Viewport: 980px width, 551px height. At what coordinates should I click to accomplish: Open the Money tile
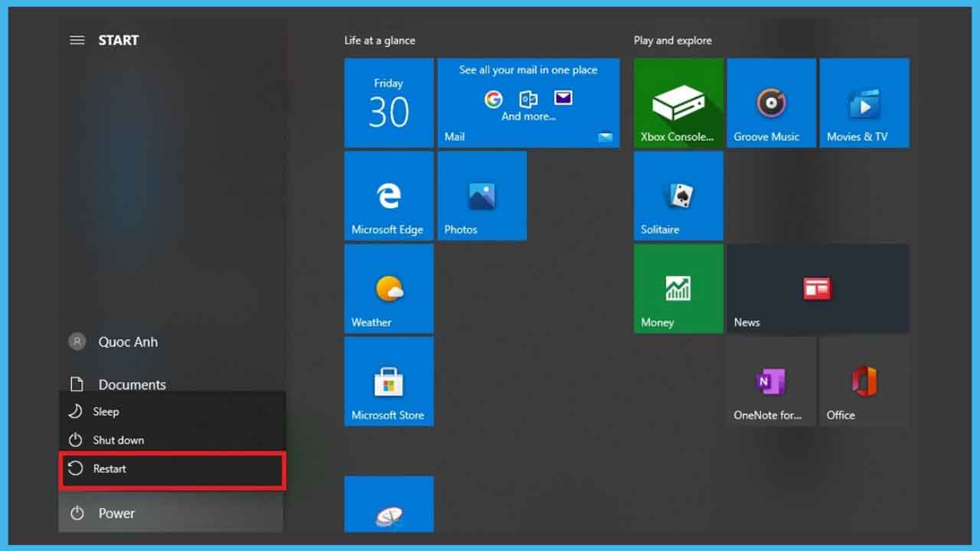pos(678,289)
